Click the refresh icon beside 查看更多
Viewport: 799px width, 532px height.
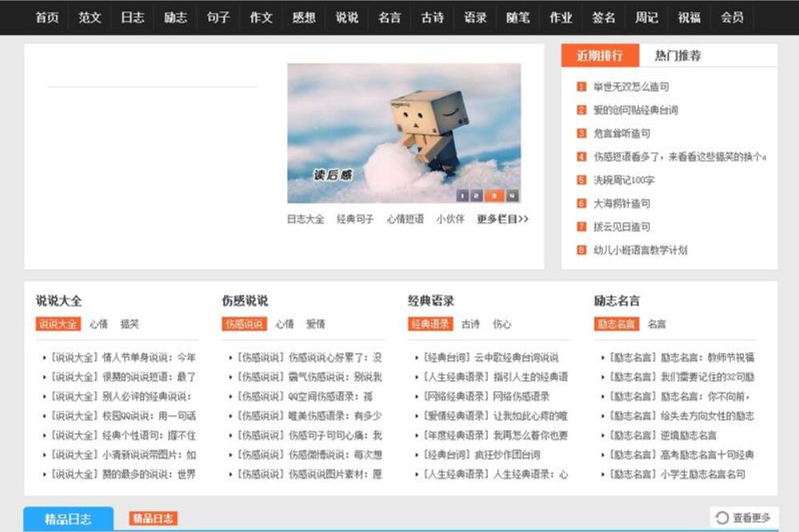pos(722,518)
